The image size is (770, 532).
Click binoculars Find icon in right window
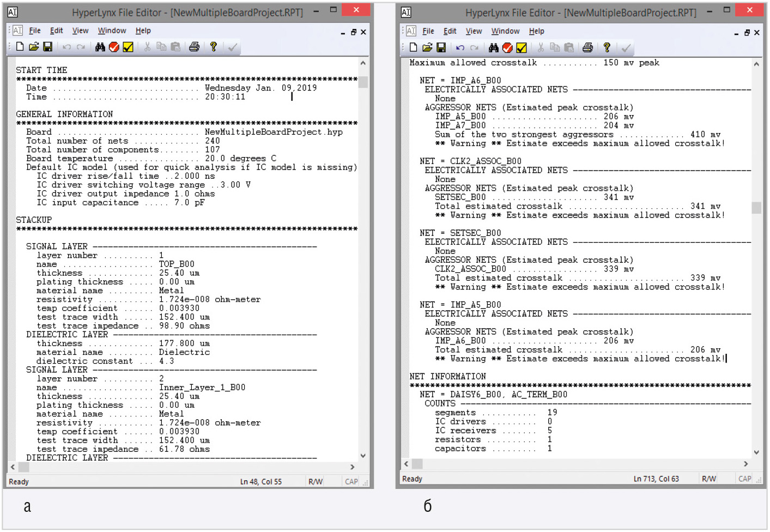pyautogui.click(x=494, y=48)
